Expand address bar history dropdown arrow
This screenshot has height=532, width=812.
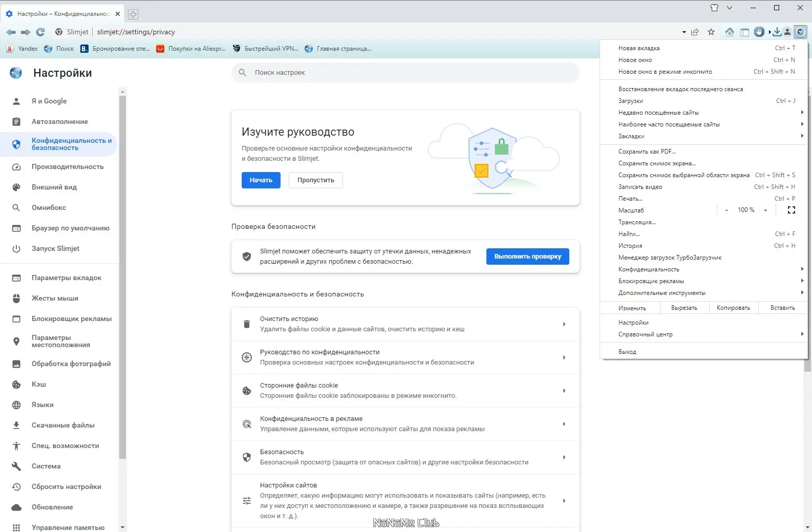pyautogui.click(x=684, y=32)
